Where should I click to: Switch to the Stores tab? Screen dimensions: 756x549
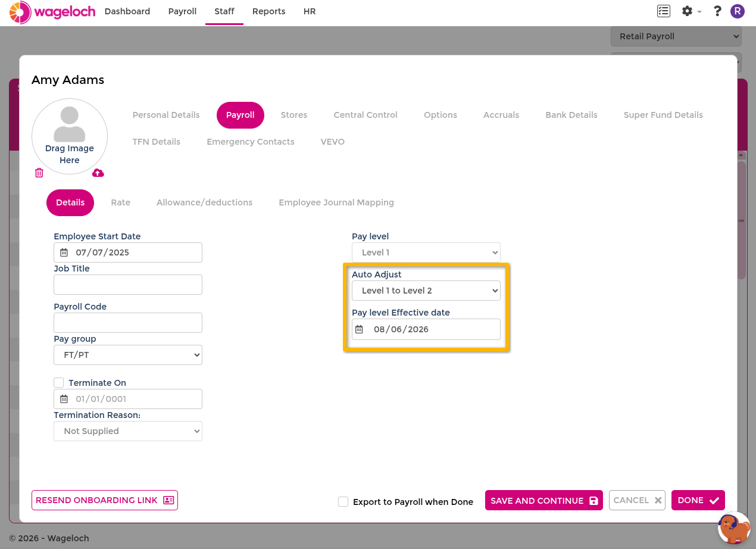[294, 115]
